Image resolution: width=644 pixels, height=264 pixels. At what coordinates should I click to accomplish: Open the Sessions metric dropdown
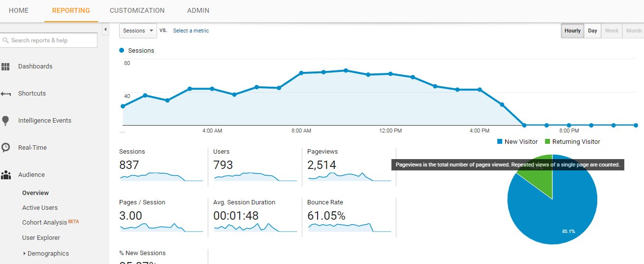pyautogui.click(x=138, y=31)
